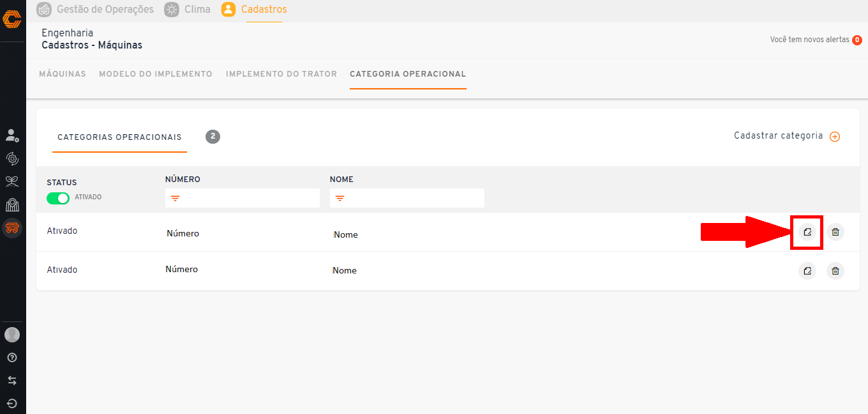868x414 pixels.
Task: Click the swap arrows icon in sidebar
Action: [x=12, y=380]
